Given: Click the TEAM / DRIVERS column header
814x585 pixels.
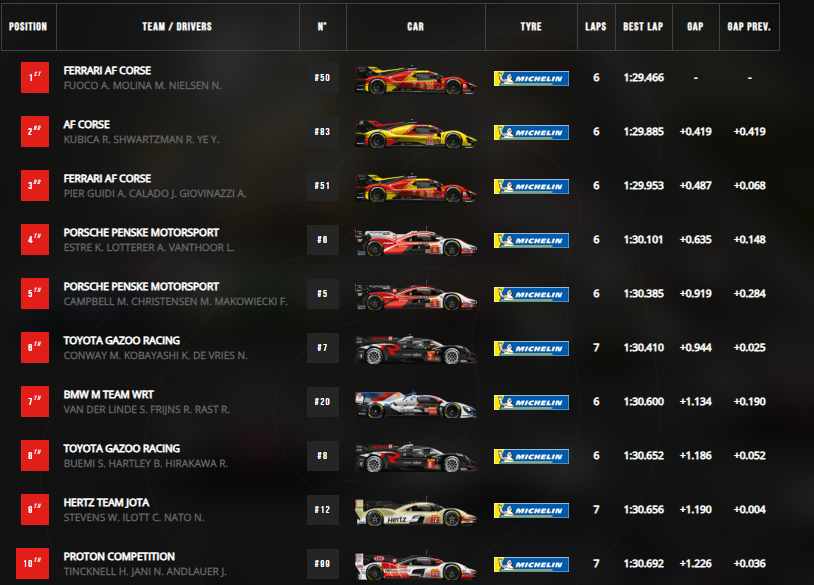Looking at the screenshot, I should 178,26.
